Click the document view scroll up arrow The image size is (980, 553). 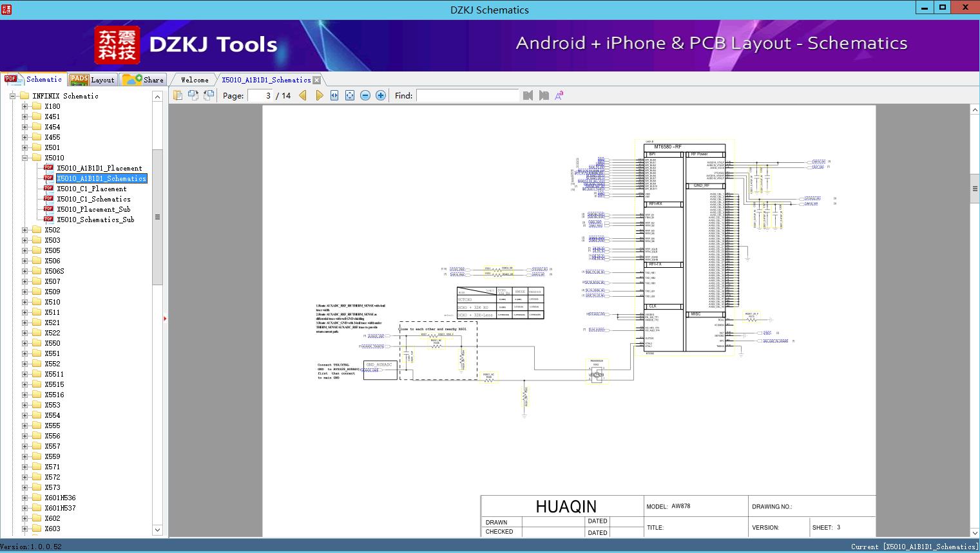point(975,110)
